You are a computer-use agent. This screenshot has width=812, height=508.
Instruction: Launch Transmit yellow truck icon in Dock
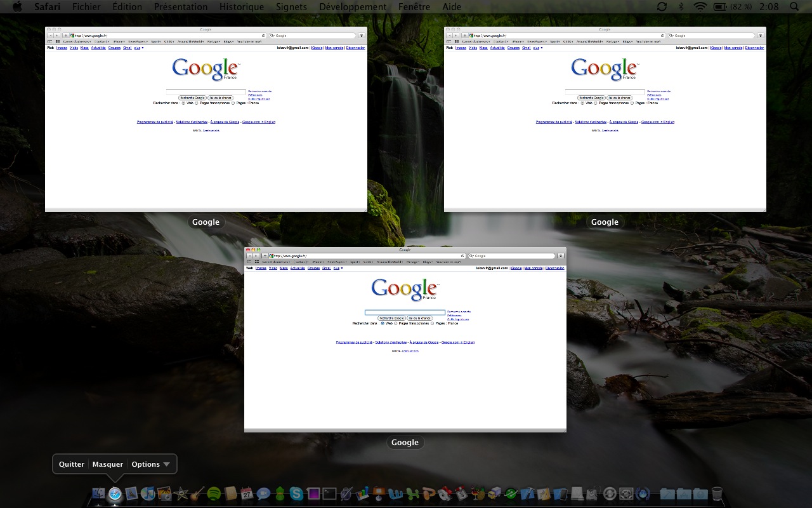(494, 493)
